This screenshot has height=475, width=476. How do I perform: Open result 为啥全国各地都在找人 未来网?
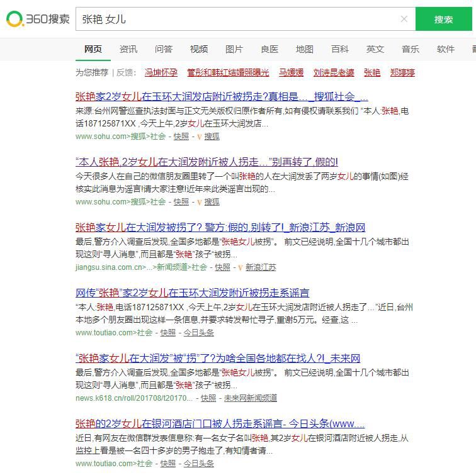click(218, 358)
